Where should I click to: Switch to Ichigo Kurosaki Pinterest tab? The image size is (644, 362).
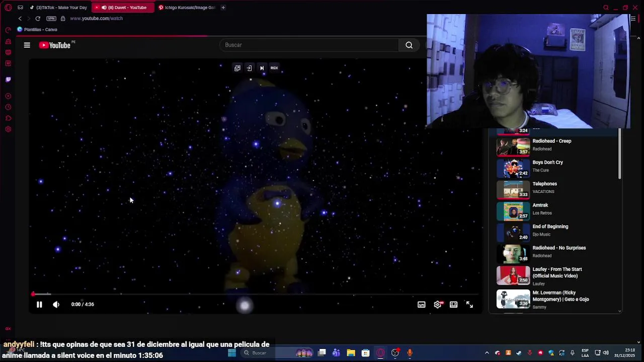[x=186, y=8]
